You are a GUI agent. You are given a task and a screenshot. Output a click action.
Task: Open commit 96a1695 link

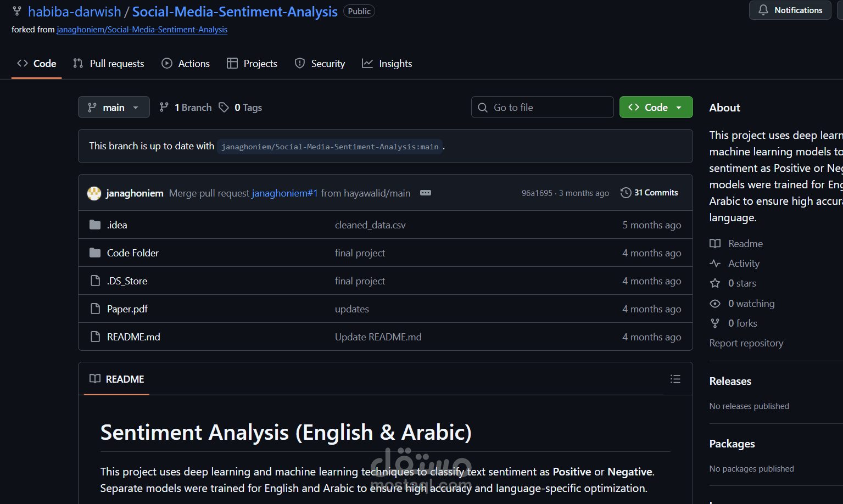(537, 193)
